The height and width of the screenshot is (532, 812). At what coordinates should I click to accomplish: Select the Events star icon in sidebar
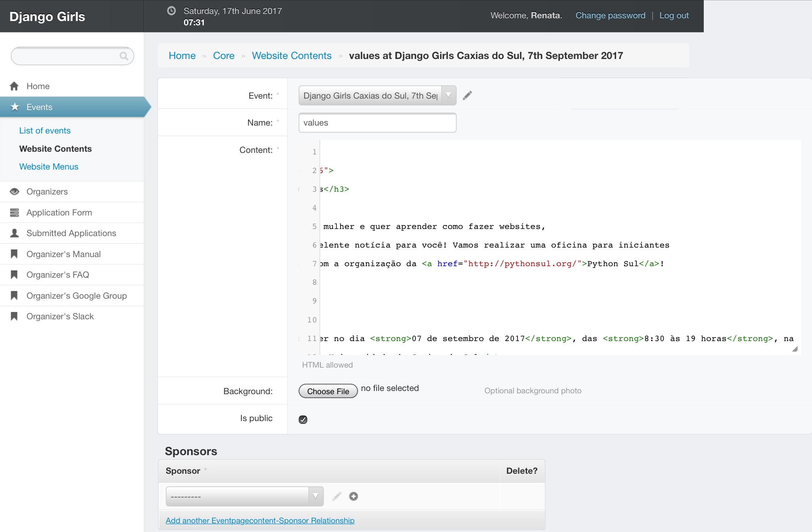[14, 107]
